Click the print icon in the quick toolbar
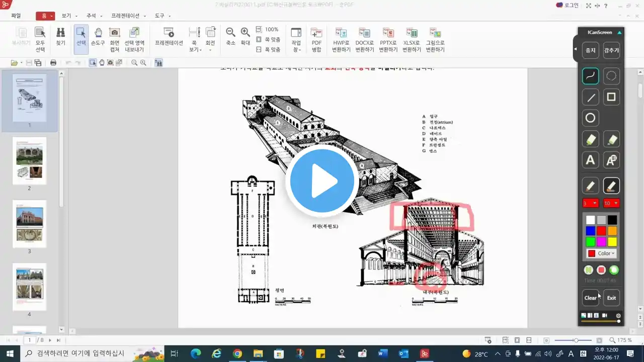This screenshot has height=362, width=644. [x=53, y=63]
